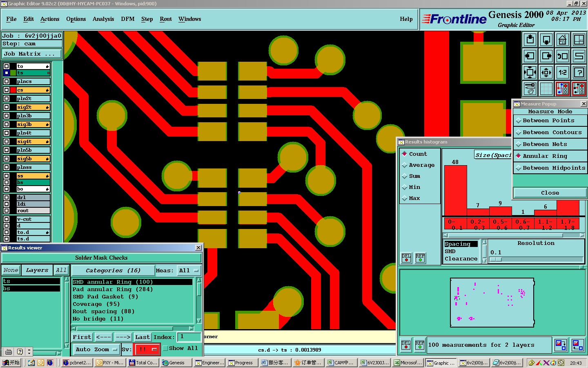The height and width of the screenshot is (368, 588).
Task: Click the previous view (undo zoom) icon
Action: (563, 56)
